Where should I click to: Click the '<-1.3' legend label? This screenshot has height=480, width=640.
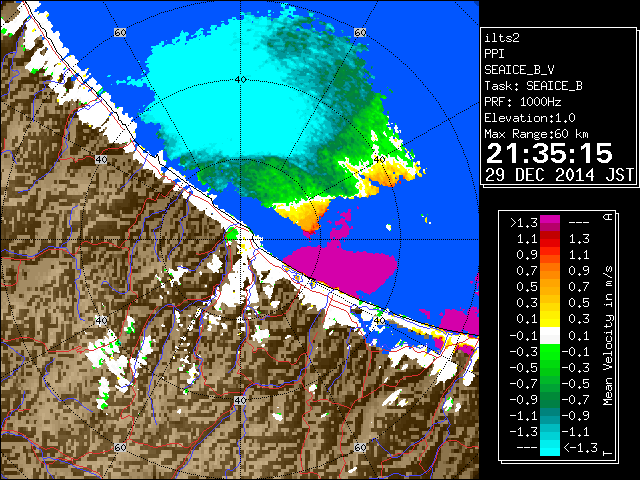pos(580,447)
